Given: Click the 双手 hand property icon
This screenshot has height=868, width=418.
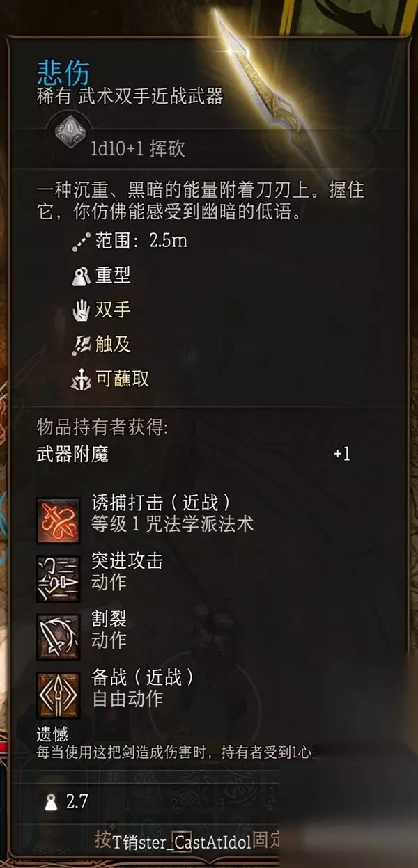Looking at the screenshot, I should [x=81, y=310].
